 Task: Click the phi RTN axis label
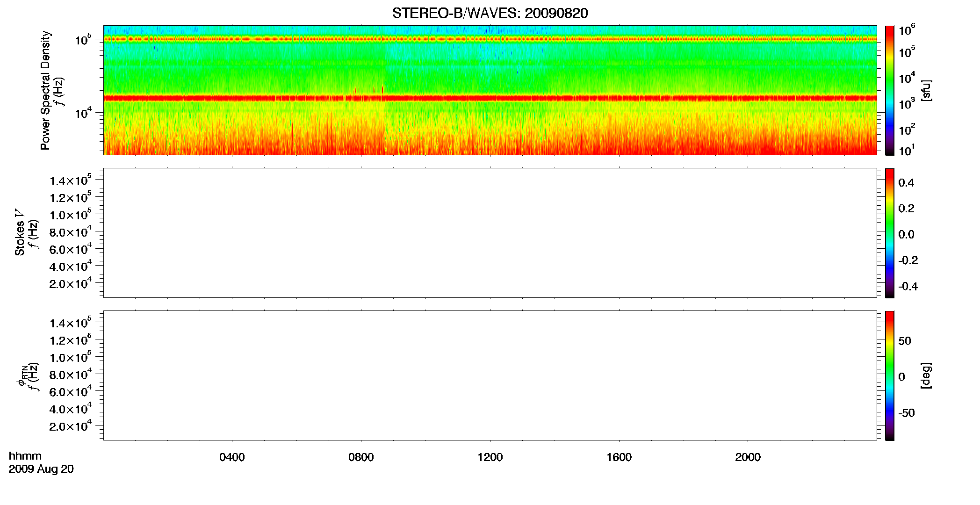point(22,376)
